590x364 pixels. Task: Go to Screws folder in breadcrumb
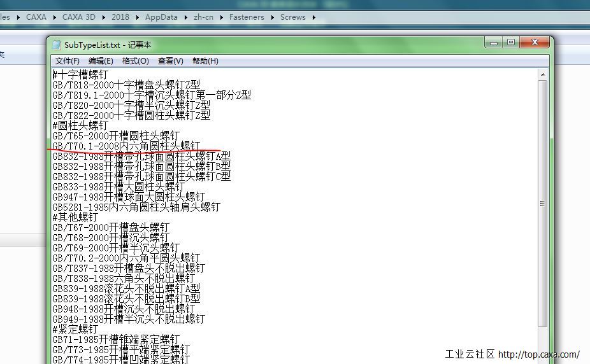click(x=292, y=17)
